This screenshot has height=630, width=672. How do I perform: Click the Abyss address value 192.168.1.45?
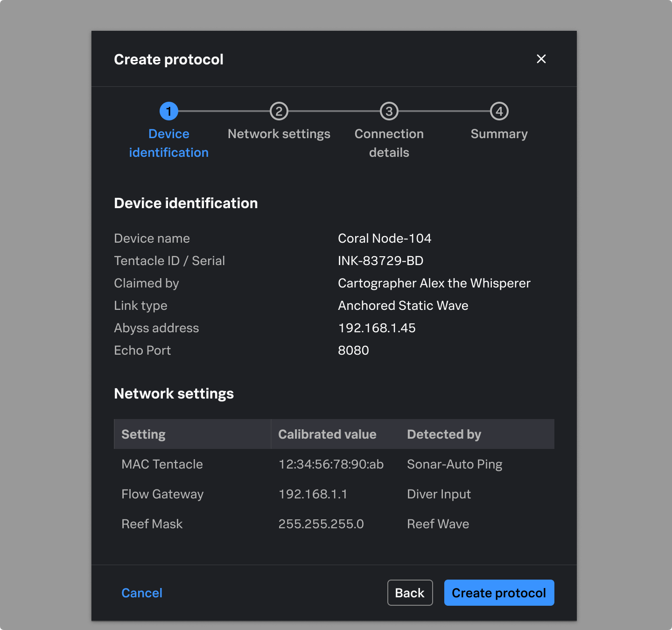pos(377,328)
